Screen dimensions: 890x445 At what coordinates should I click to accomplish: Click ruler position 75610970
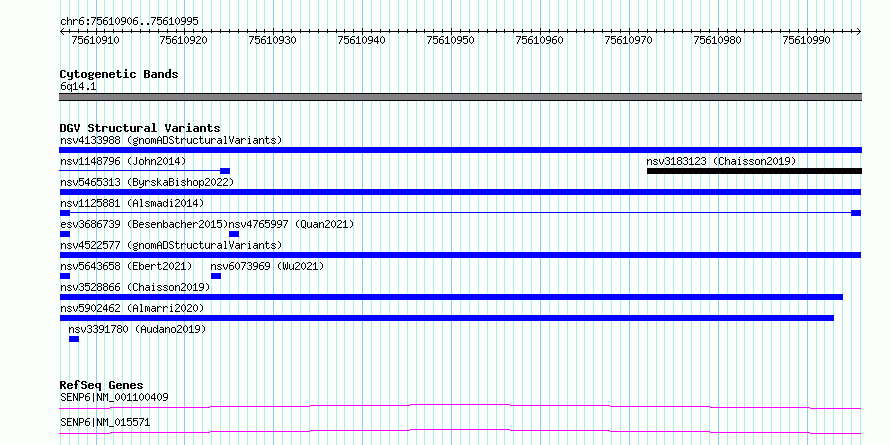(629, 40)
